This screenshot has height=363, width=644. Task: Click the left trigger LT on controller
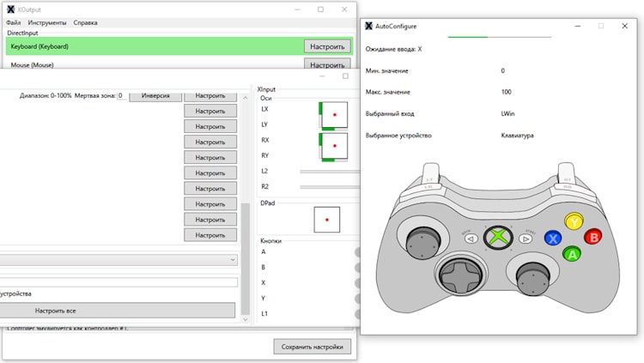click(x=430, y=174)
